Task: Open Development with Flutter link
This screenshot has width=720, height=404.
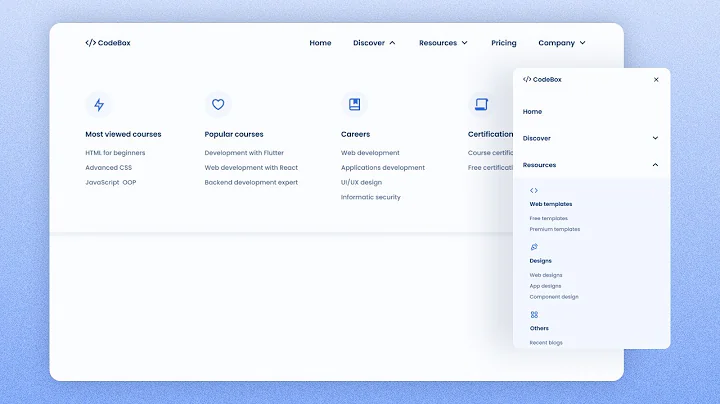Action: [x=244, y=153]
